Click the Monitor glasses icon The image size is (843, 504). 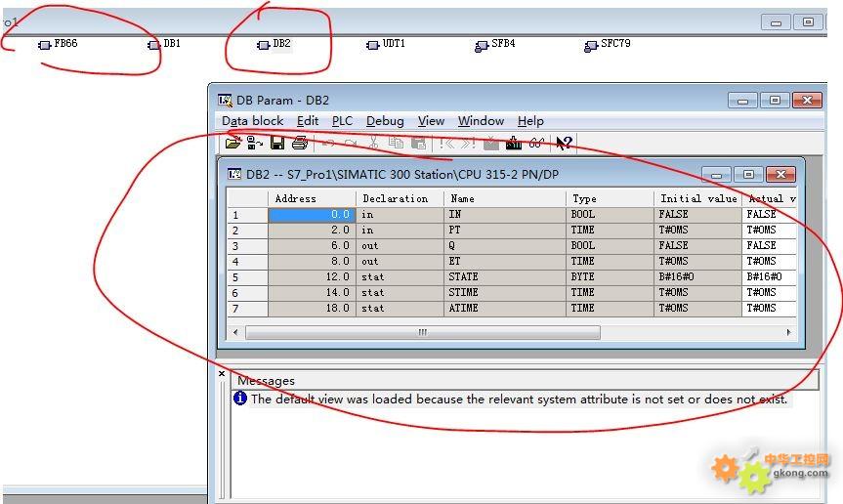[x=536, y=143]
